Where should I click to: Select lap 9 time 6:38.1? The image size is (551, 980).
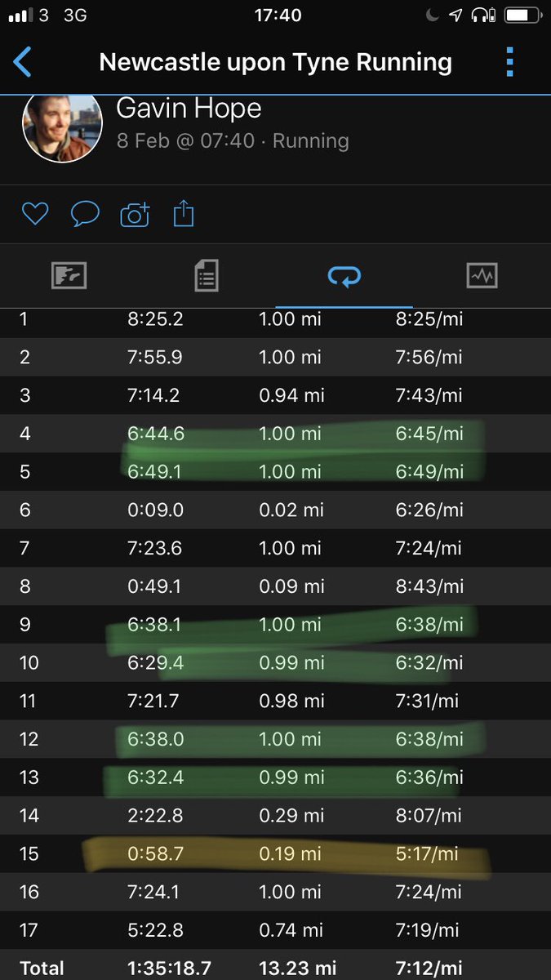[x=155, y=624]
